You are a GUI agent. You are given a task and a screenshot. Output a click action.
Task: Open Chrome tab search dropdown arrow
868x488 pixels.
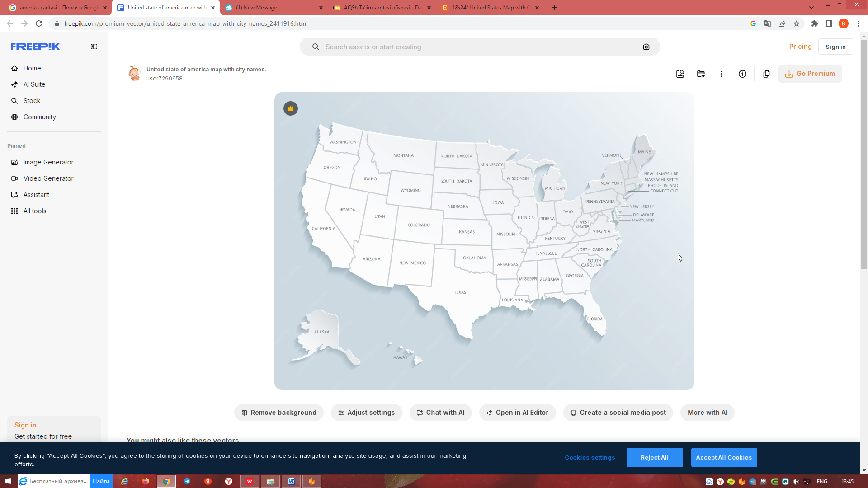[811, 8]
